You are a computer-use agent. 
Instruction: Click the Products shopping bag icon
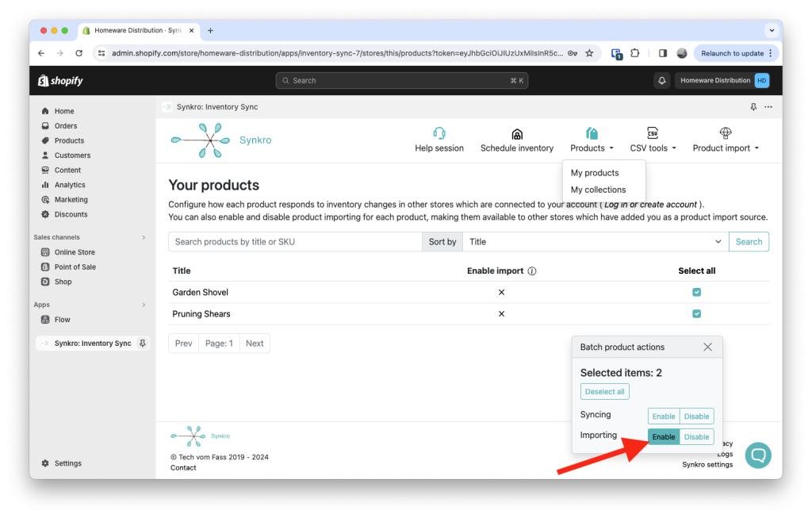tap(592, 133)
